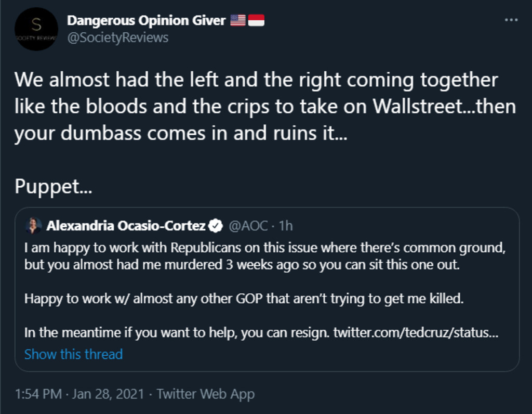
Task: Open the Alexandria Ocasio-Cortez name link
Action: click(126, 226)
